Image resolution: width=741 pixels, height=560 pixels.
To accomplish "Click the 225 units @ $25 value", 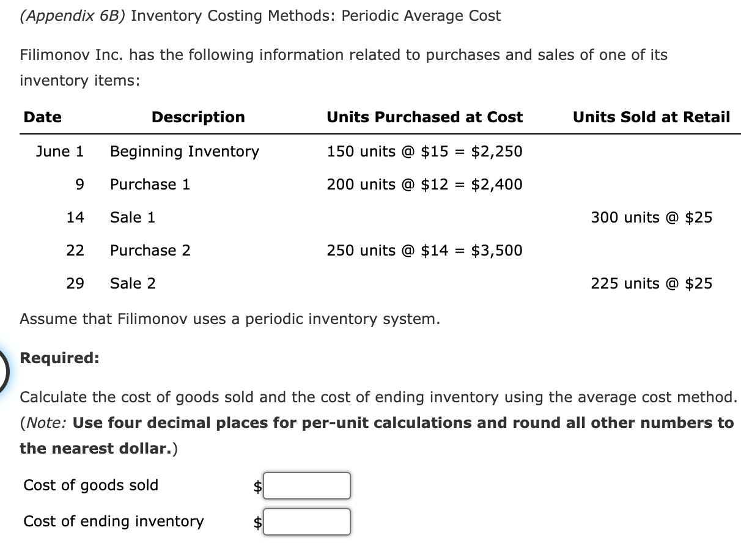I will click(651, 283).
